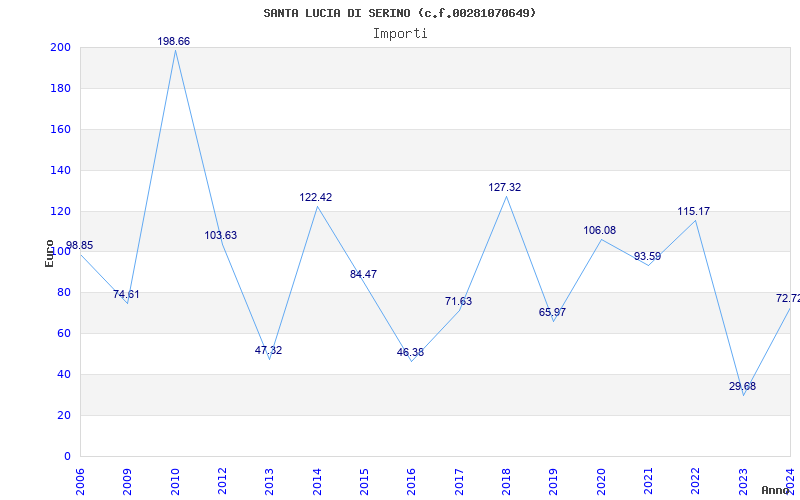This screenshot has width=800, height=500.
Task: Click the 2019 x-axis label
Action: coord(554,482)
